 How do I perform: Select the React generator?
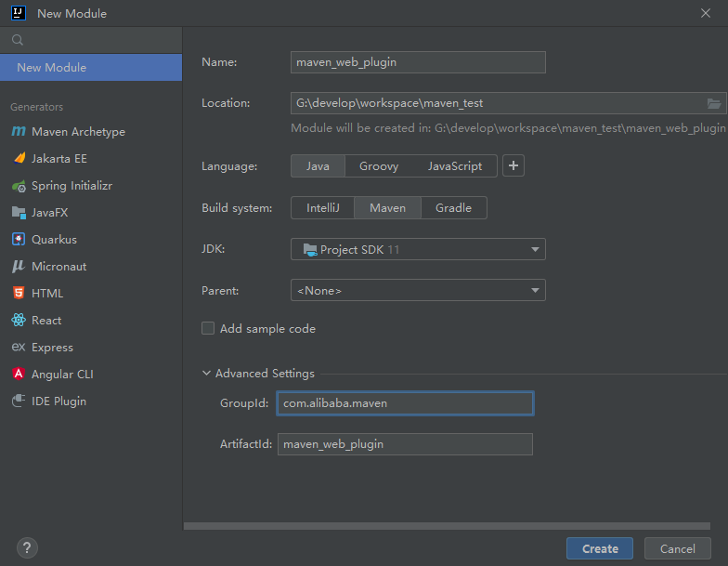[91, 320]
